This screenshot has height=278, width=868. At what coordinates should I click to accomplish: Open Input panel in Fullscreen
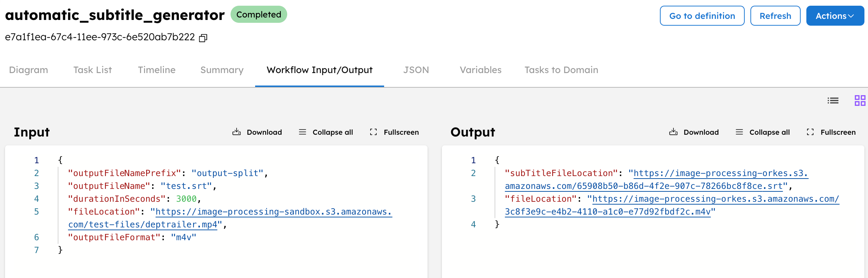tap(394, 132)
